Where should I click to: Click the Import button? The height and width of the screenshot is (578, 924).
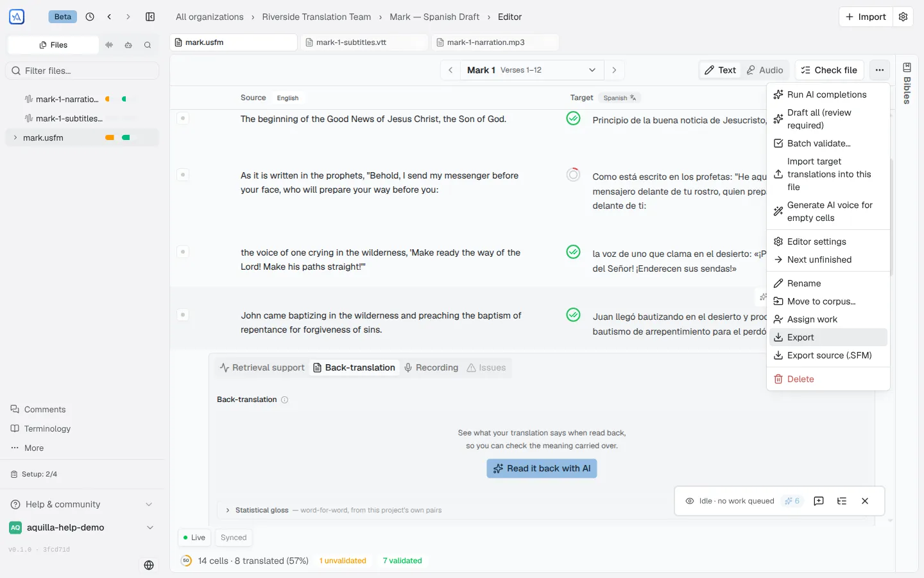(866, 17)
